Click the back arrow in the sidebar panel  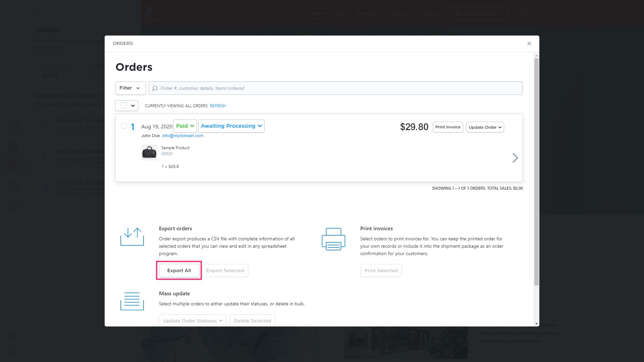coord(38,13)
